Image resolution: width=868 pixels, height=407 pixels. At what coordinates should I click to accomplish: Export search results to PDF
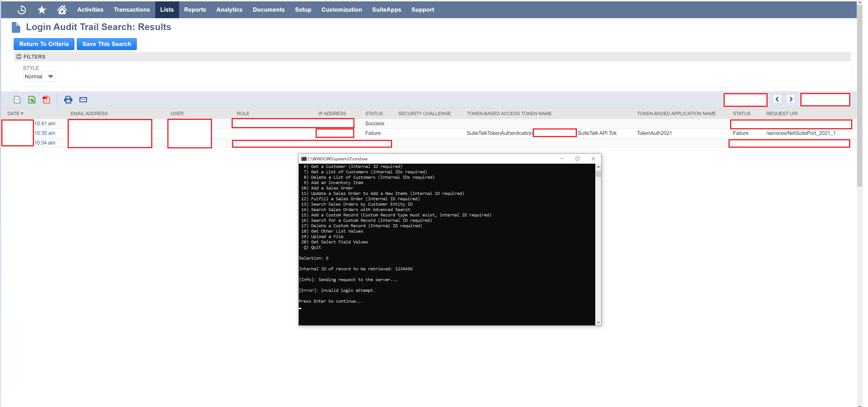click(46, 100)
